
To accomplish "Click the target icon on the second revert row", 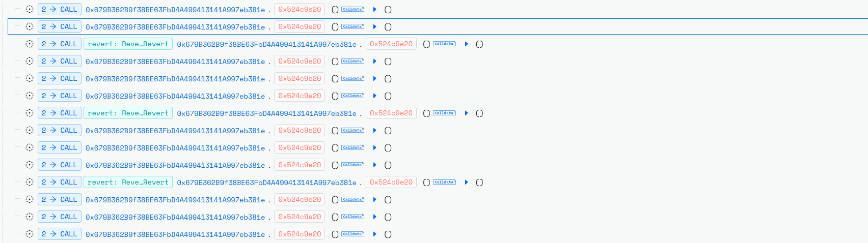I will [30, 113].
